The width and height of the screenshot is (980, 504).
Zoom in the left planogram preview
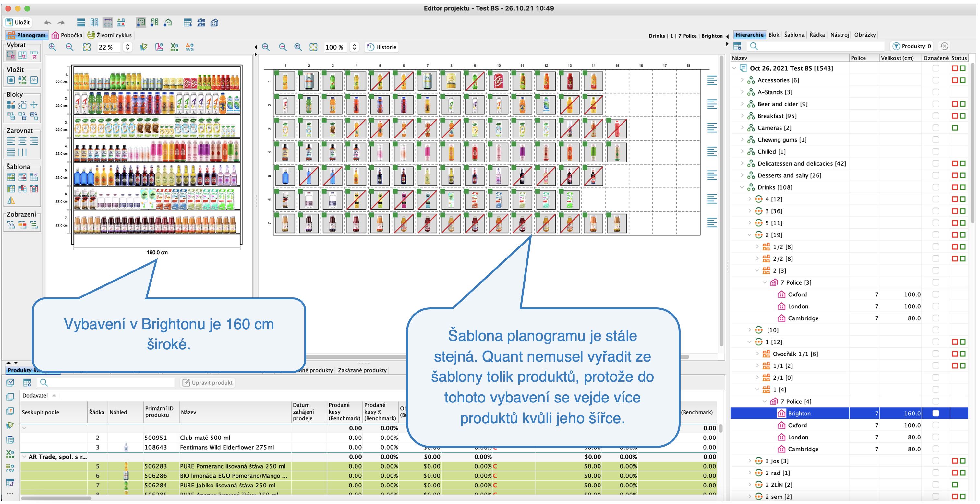tap(53, 47)
